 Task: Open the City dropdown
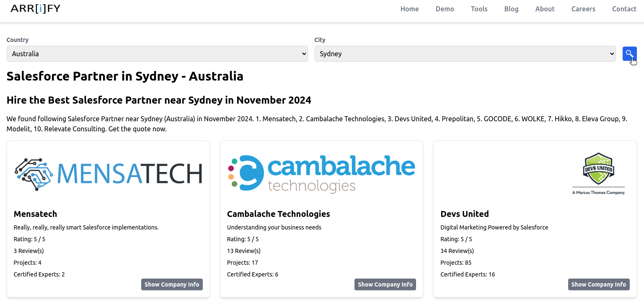(x=465, y=54)
